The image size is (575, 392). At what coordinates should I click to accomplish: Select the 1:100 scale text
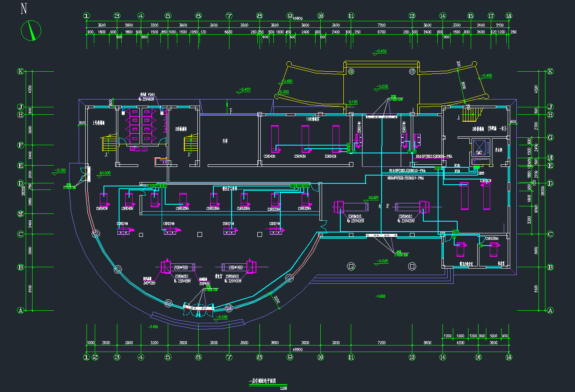coord(284,388)
